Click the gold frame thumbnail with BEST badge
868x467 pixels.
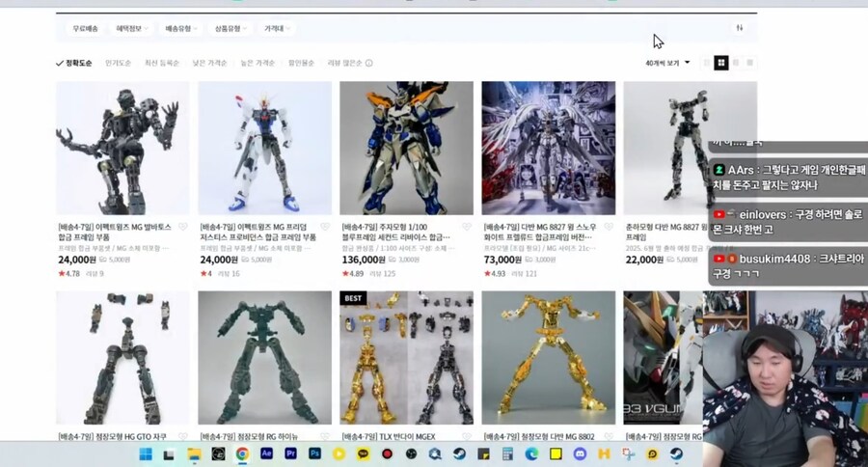[406, 357]
